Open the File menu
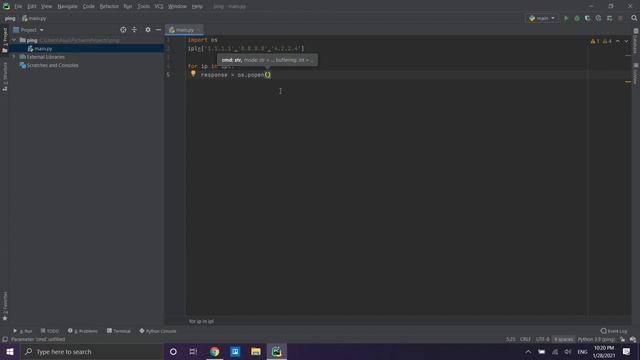 pyautogui.click(x=18, y=7)
